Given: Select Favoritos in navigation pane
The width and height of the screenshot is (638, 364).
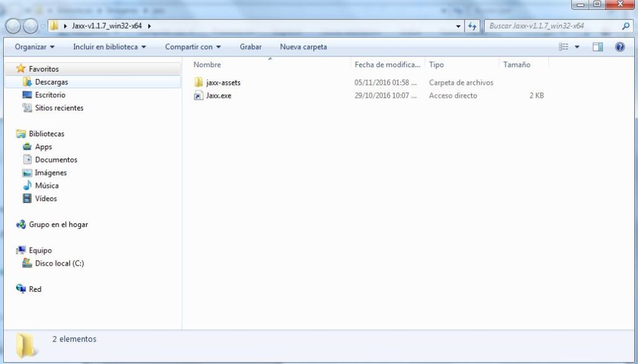Looking at the screenshot, I should coord(44,69).
